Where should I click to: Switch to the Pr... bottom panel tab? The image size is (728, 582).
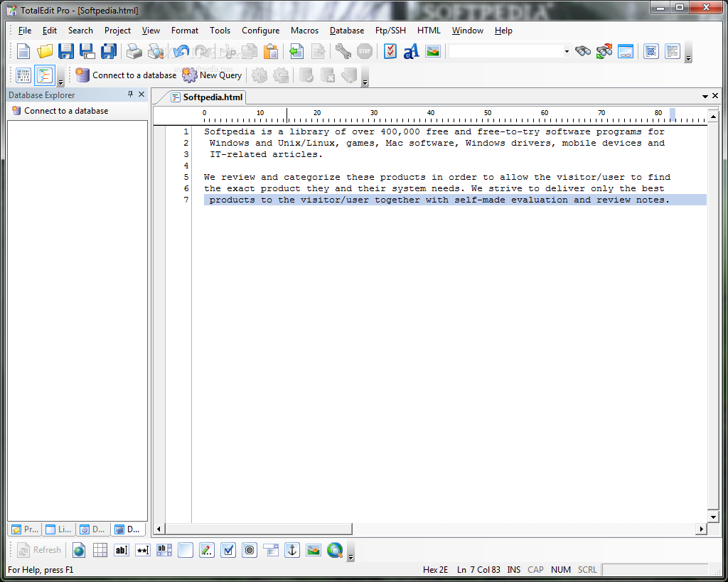point(25,529)
